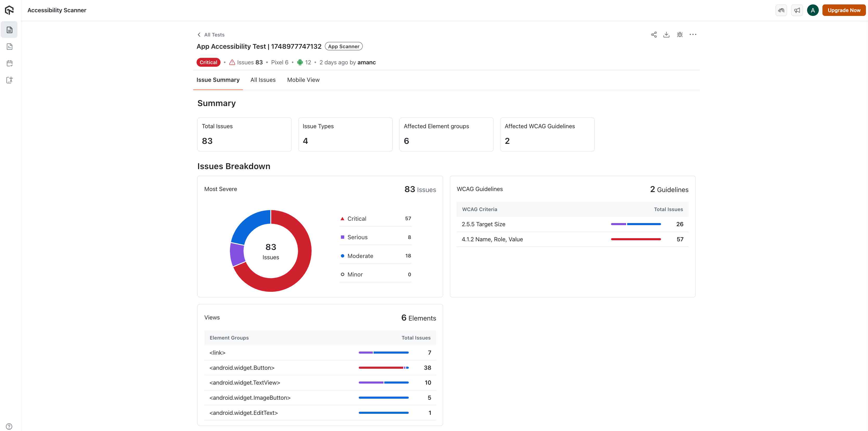Viewport: 868px width, 431px height.
Task: Click the LambdaTest logo icon
Action: point(9,10)
